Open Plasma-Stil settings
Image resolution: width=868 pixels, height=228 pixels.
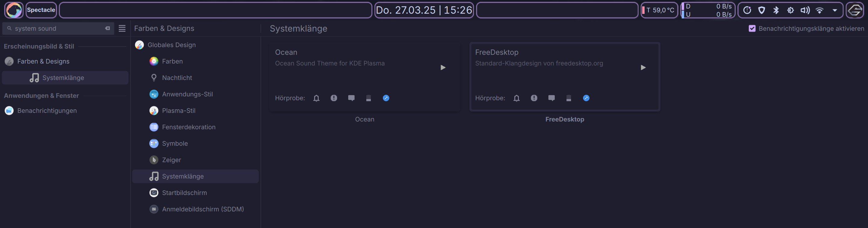(x=195, y=111)
